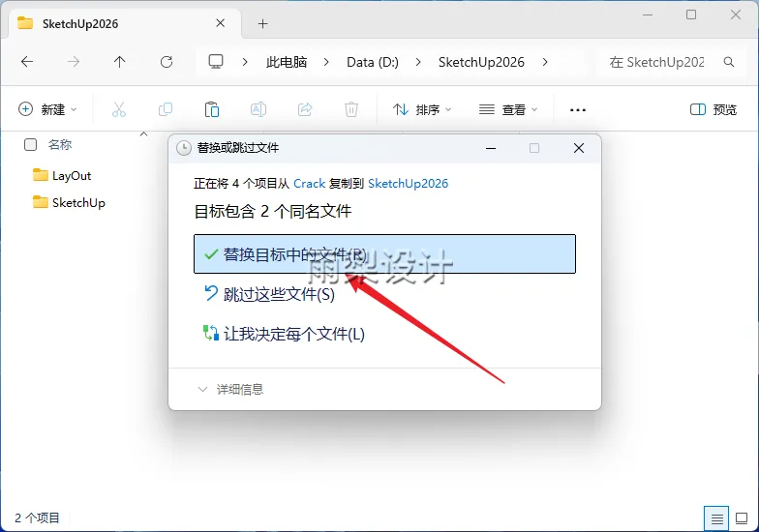Click the 2 个项目 status text
Viewport: 759px width, 532px height.
pyautogui.click(x=37, y=518)
